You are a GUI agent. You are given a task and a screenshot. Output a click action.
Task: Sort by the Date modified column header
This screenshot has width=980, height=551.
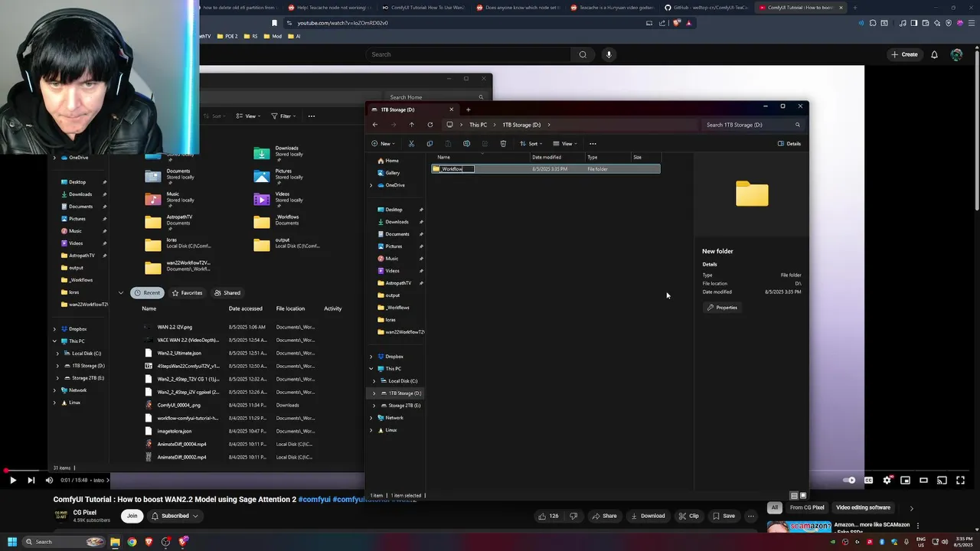click(547, 157)
